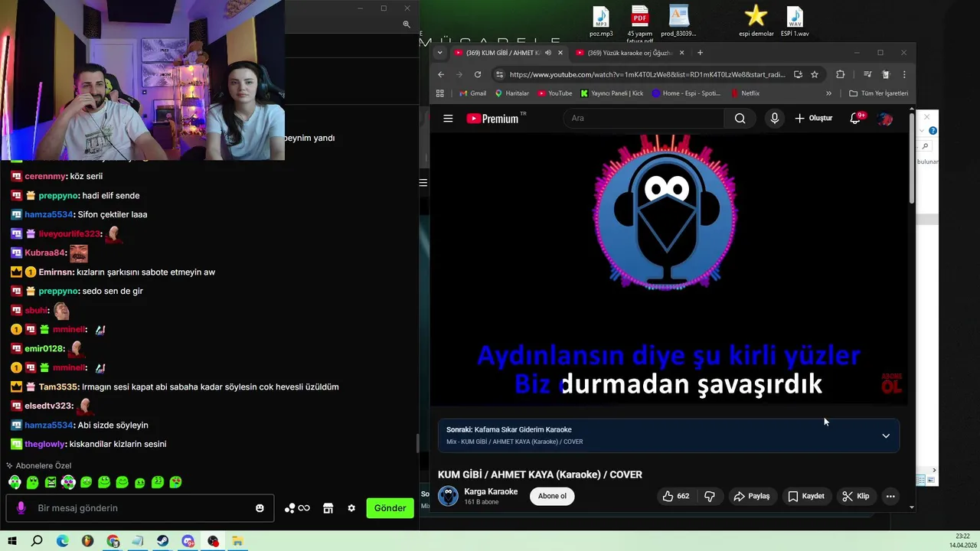Mute the KUM GİBİ tab audio icon
980x551 pixels.
548,53
